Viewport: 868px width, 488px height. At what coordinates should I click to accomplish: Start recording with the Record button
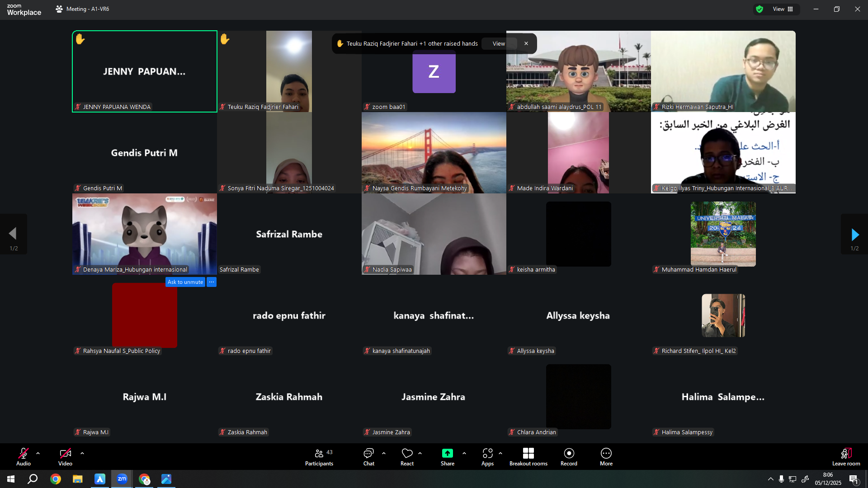tap(569, 456)
